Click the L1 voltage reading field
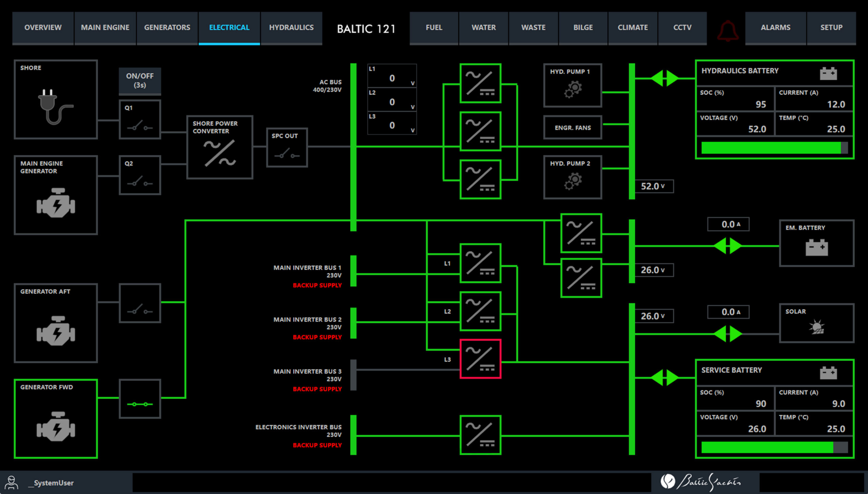Image resolution: width=868 pixels, height=494 pixels. point(392,76)
